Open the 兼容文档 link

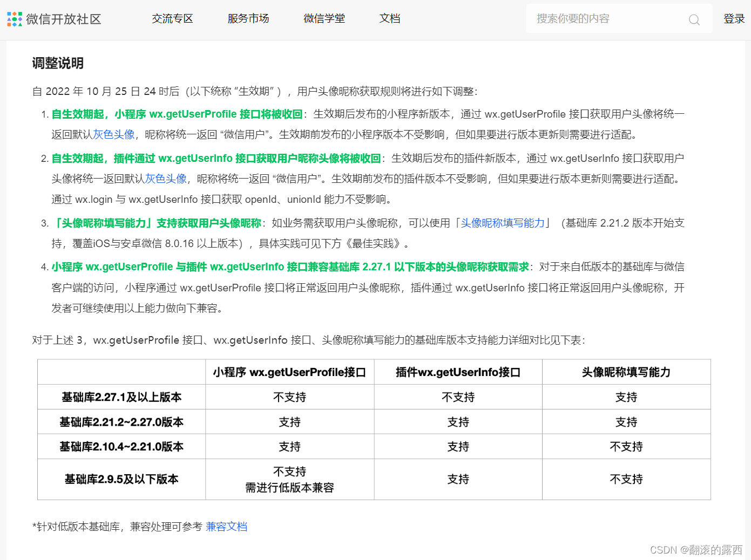[x=227, y=527]
